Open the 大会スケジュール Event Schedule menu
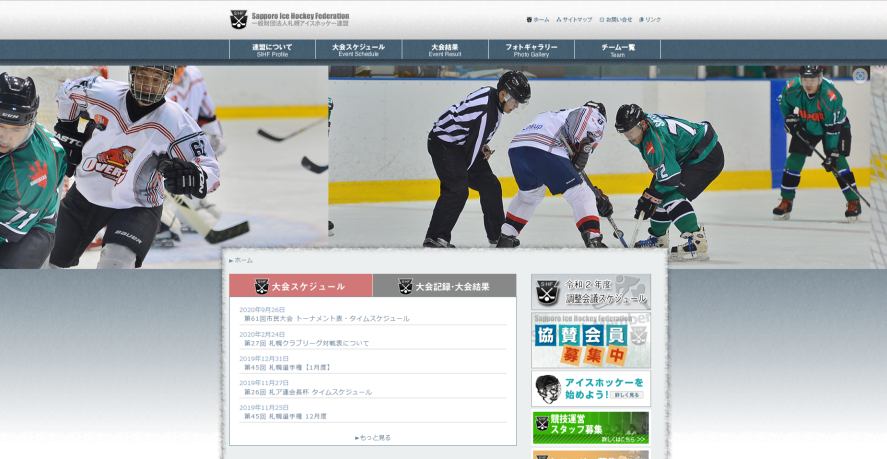The image size is (887, 459). pyautogui.click(x=358, y=50)
